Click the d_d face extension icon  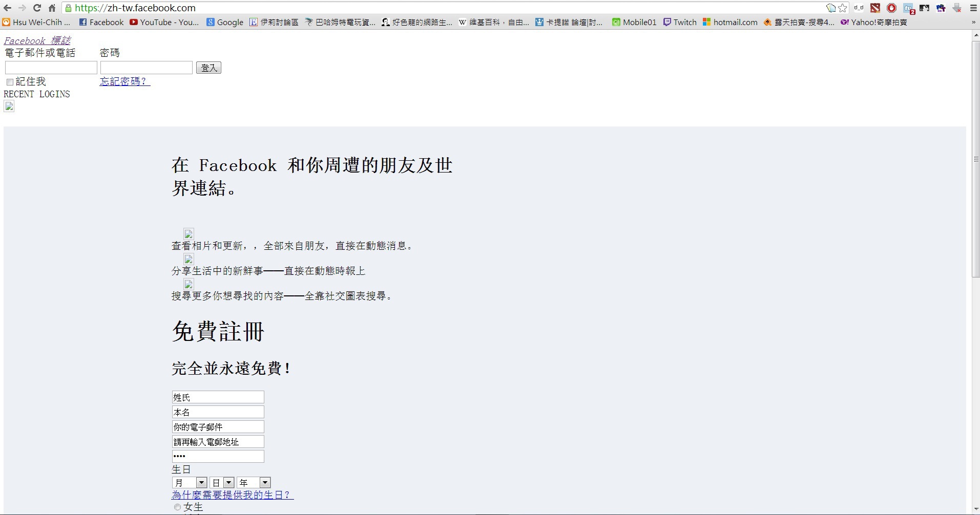[859, 8]
